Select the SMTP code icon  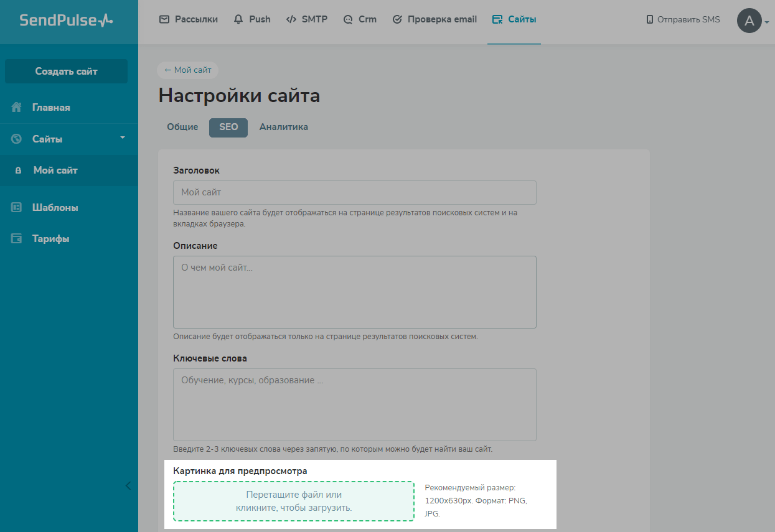pos(290,19)
